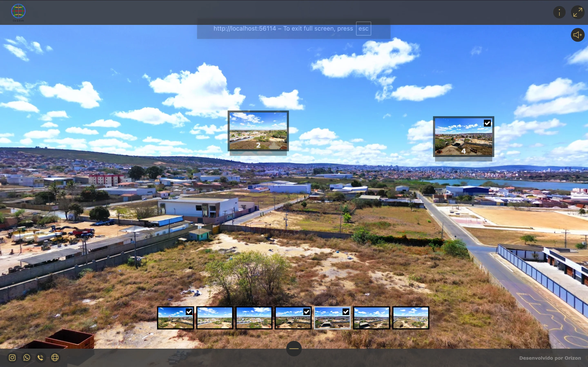Select the first panorama thumbnail
Image resolution: width=588 pixels, height=367 pixels.
coord(175,318)
